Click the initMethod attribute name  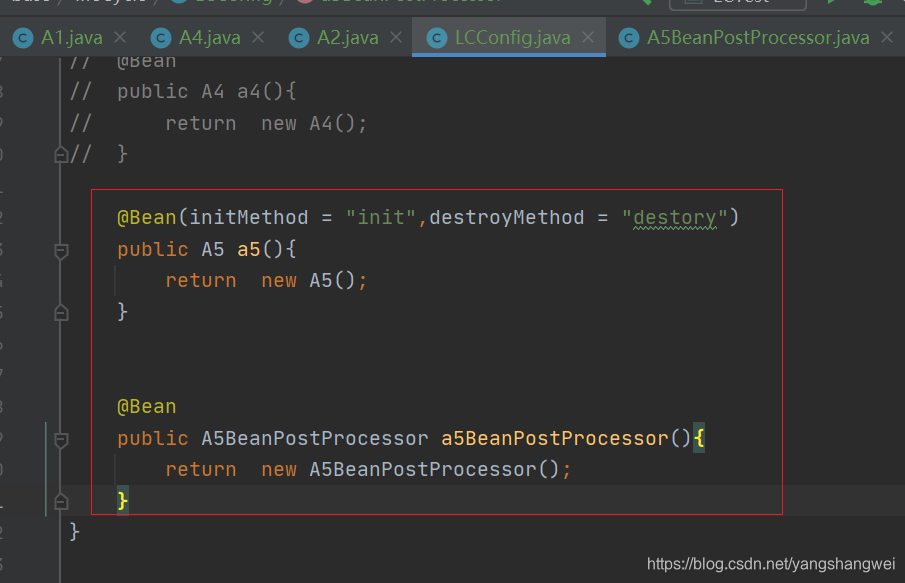tap(249, 218)
